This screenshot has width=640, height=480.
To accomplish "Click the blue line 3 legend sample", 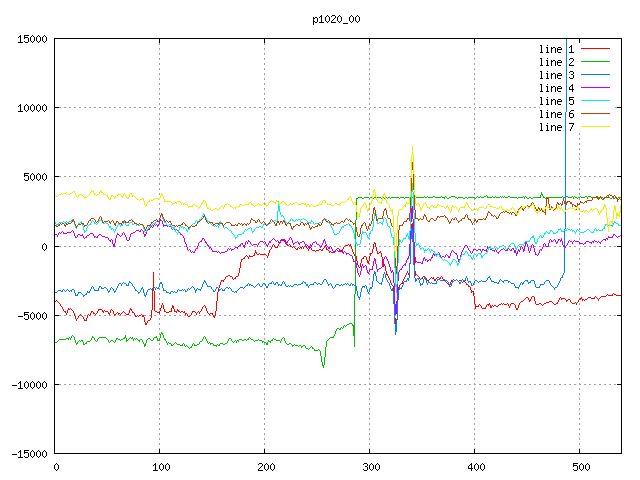I will (596, 75).
